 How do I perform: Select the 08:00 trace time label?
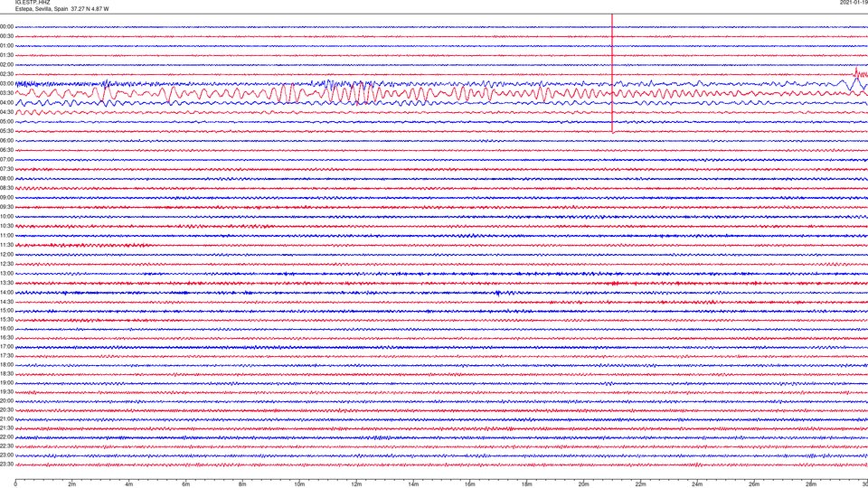point(6,179)
